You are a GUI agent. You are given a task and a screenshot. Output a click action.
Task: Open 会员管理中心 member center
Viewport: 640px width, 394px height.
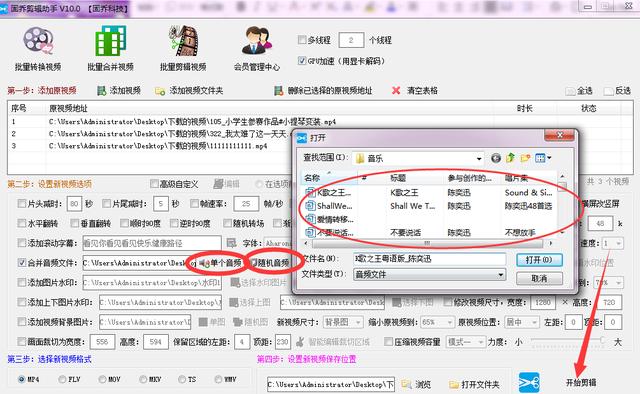(x=257, y=48)
